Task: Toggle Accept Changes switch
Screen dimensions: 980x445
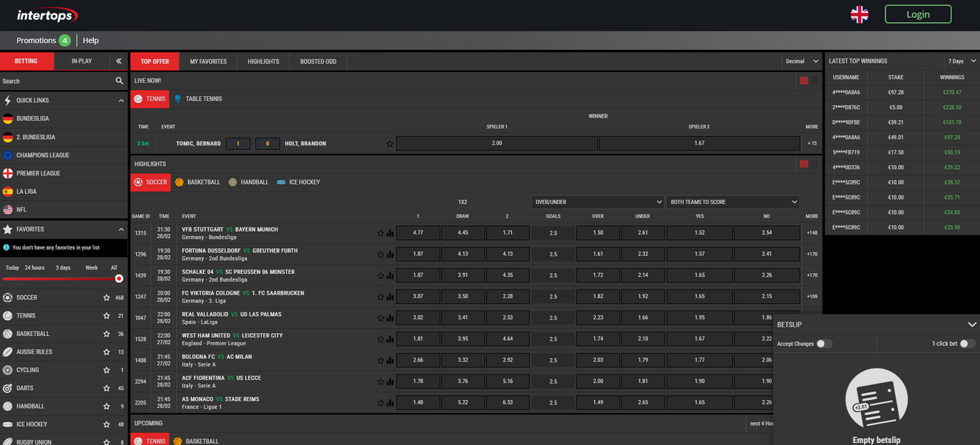Action: pyautogui.click(x=823, y=344)
